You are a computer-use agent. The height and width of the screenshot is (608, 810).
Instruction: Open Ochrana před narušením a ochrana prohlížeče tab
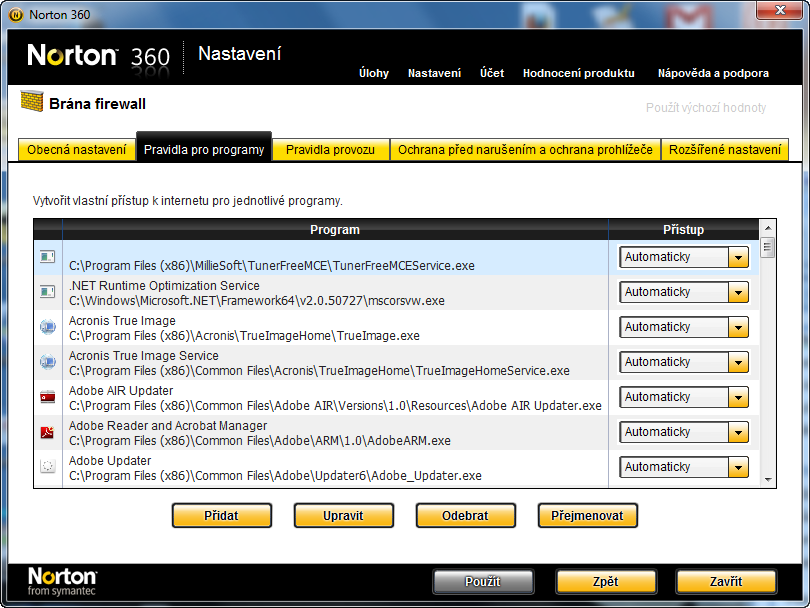click(525, 150)
